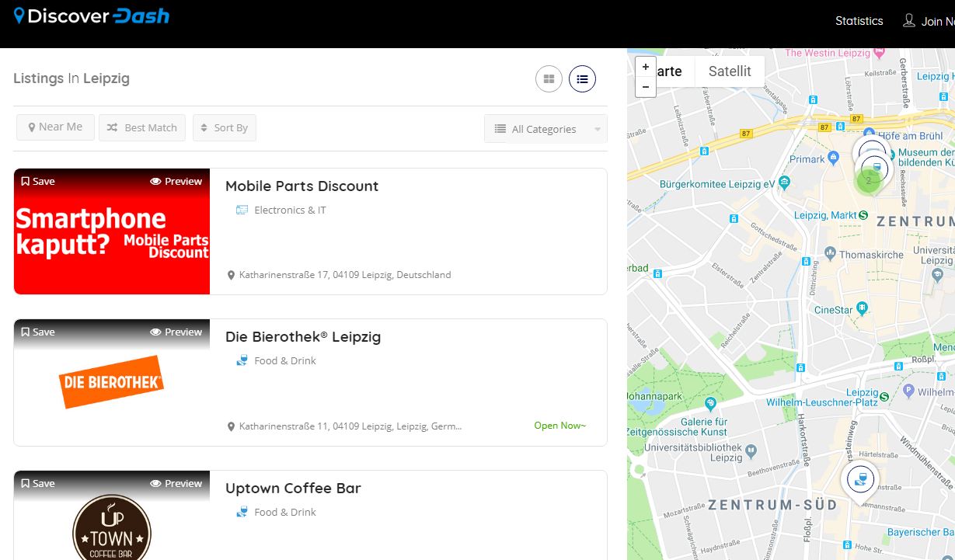Open the Statistics menu item
The image size is (955, 560).
click(859, 21)
